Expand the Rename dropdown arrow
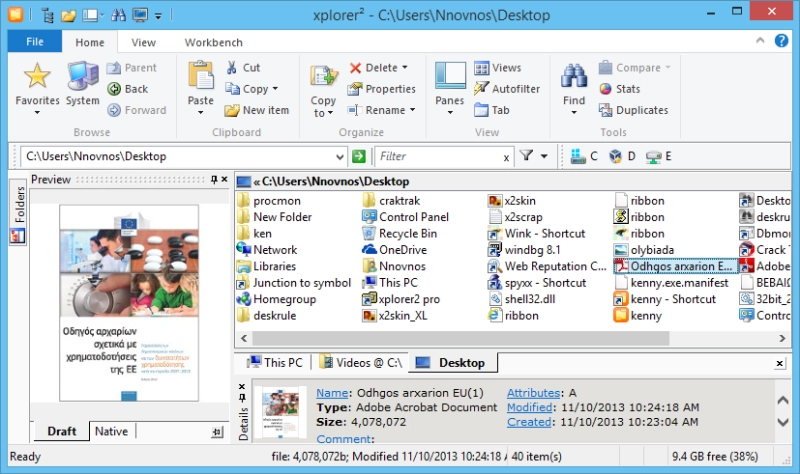The height and width of the screenshot is (474, 800). [412, 110]
